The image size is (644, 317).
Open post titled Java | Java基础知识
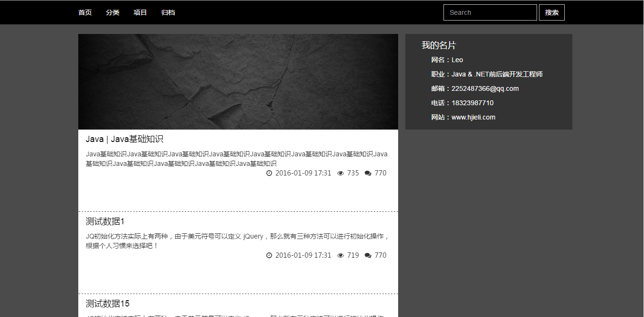tap(125, 139)
